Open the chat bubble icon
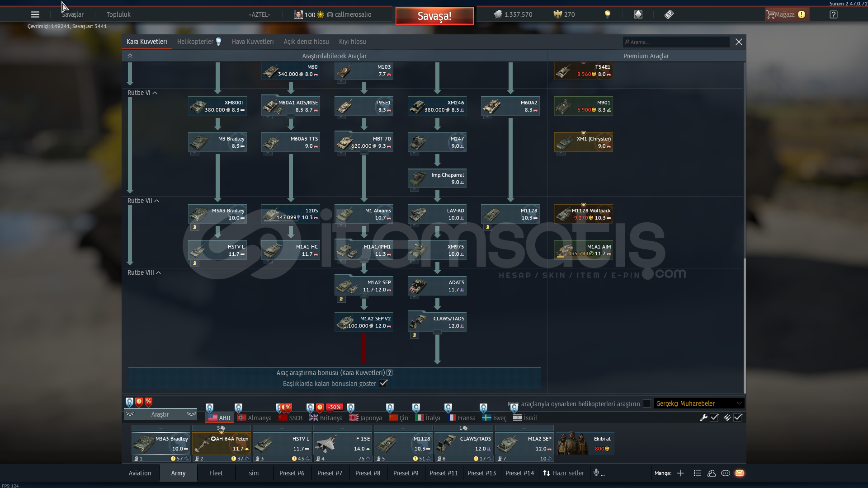This screenshot has width=868, height=488. pyautogui.click(x=726, y=473)
